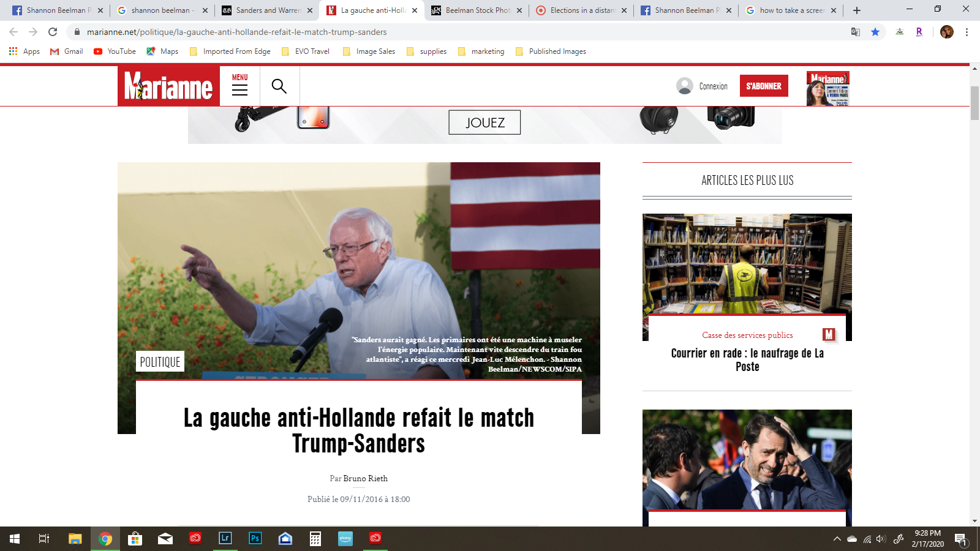980x551 pixels.
Task: Click the Google Translate icon in address bar
Action: coord(856,32)
